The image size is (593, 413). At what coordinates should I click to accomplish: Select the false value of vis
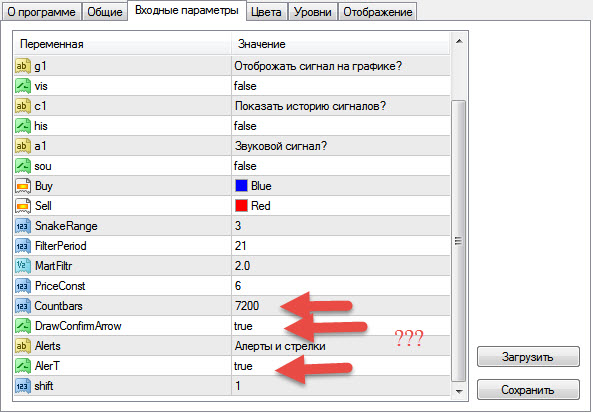coord(245,86)
